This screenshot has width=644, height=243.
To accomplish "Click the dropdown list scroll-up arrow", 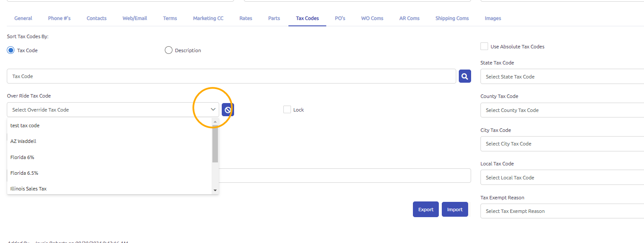I will [x=215, y=122].
